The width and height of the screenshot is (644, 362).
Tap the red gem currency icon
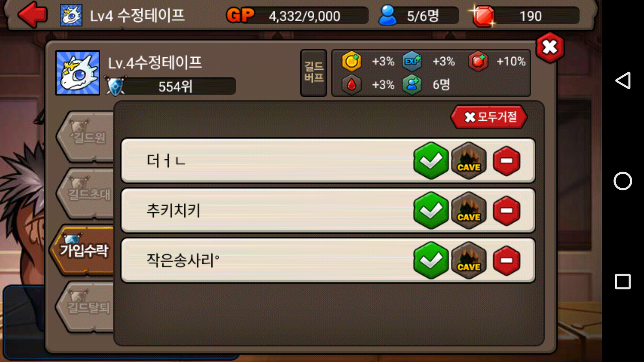coord(483,16)
